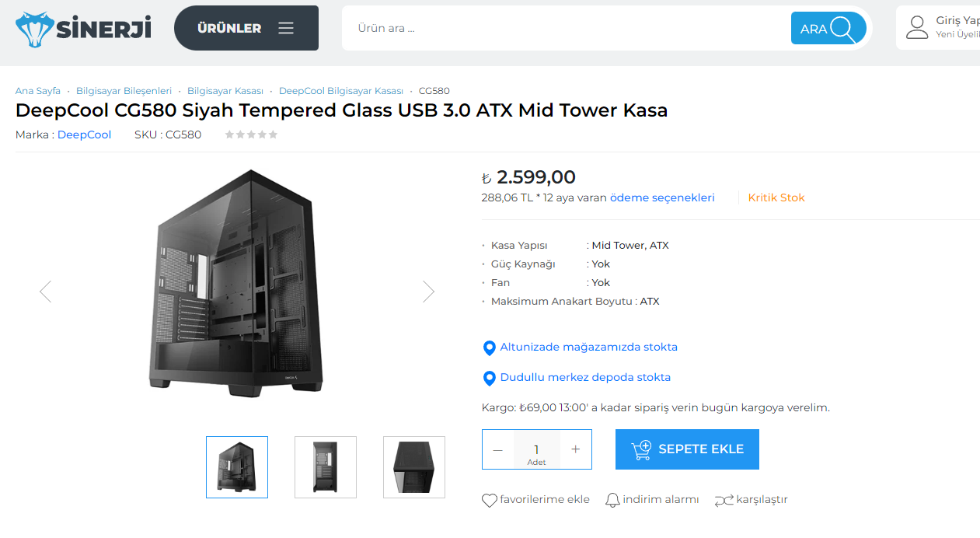
Task: Open the ÜRÜNLER hamburger menu
Action: [246, 28]
